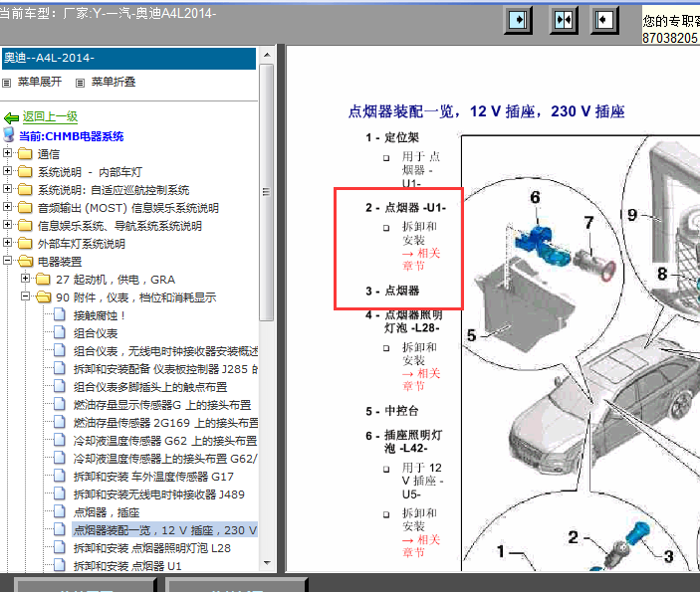Screen dimensions: 700x592
Task: Open 燃油存量传感器 2G169 entry
Action: click(x=165, y=423)
